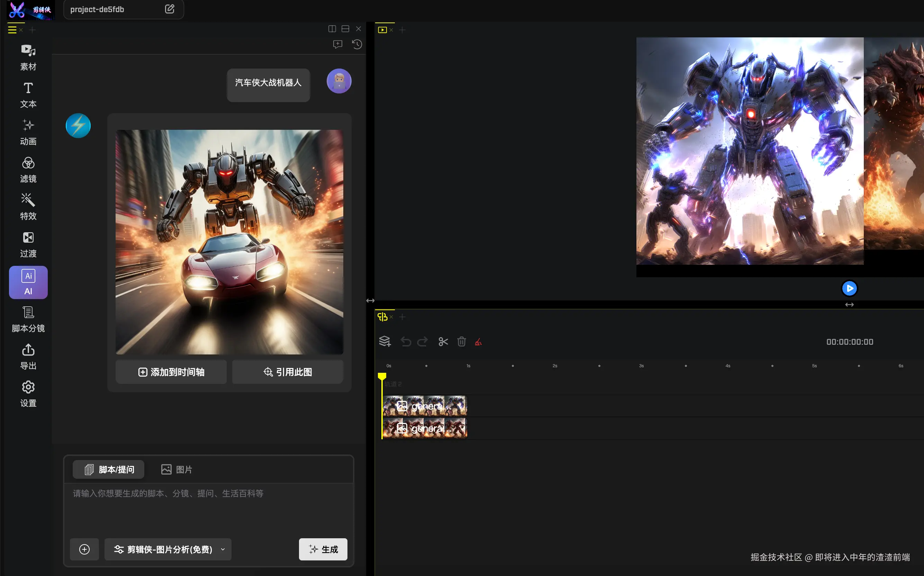Open the 滤镜 filters panel
The image size is (924, 576).
(x=28, y=170)
